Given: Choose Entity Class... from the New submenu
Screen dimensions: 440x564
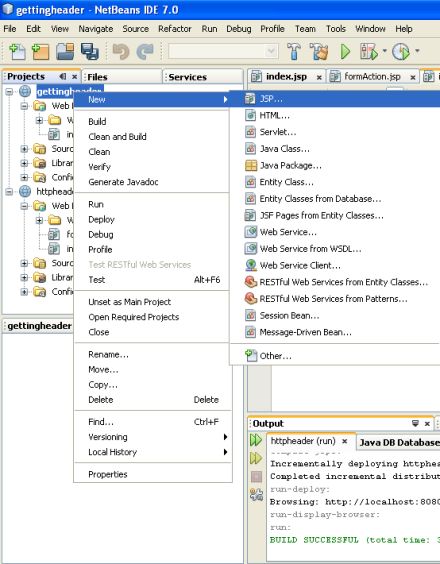Looking at the screenshot, I should [335, 182].
